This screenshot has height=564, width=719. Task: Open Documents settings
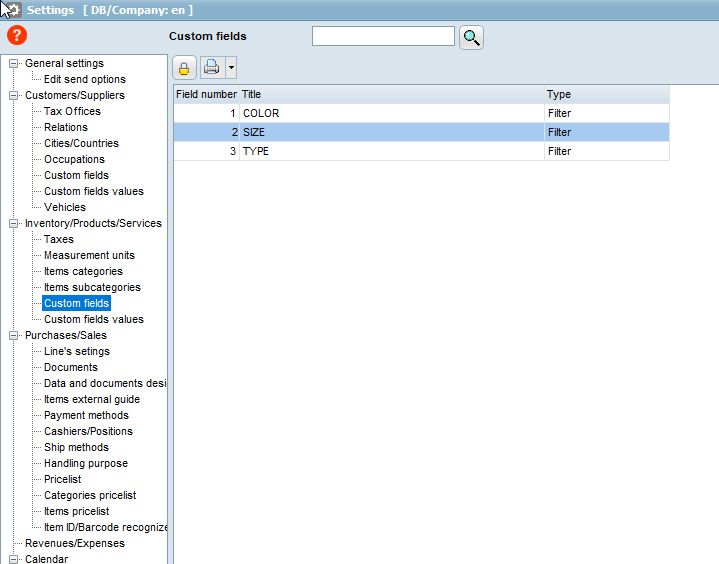point(71,367)
